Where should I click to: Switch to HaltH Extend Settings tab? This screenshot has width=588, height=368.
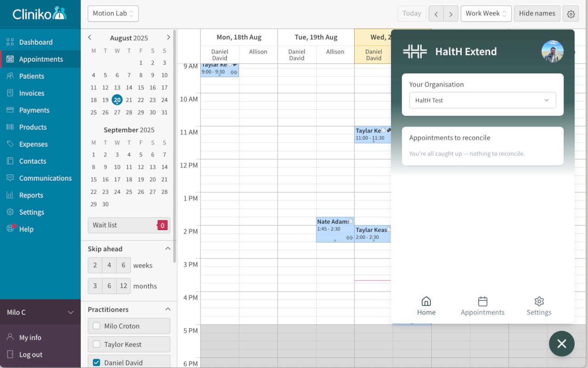coord(539,306)
